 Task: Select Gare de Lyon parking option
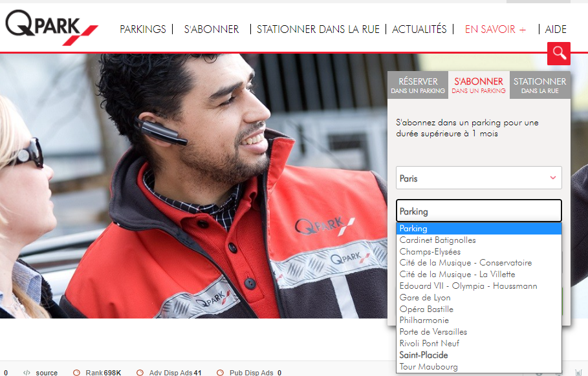click(x=479, y=298)
